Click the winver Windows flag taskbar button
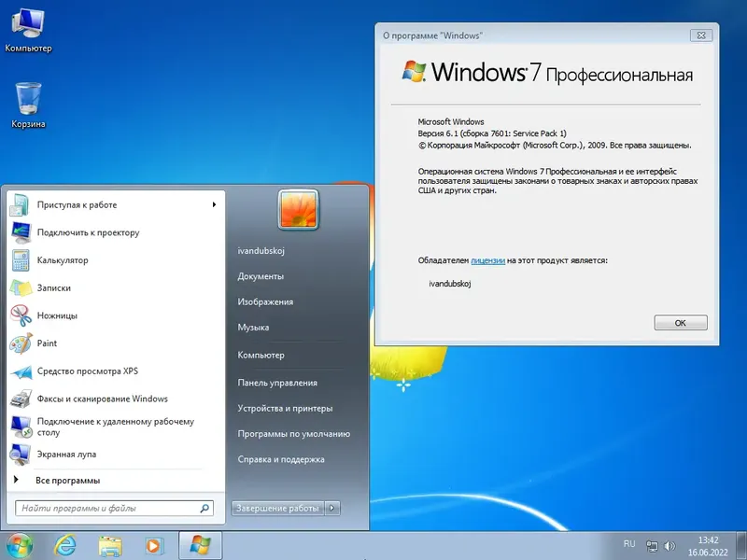 200,545
